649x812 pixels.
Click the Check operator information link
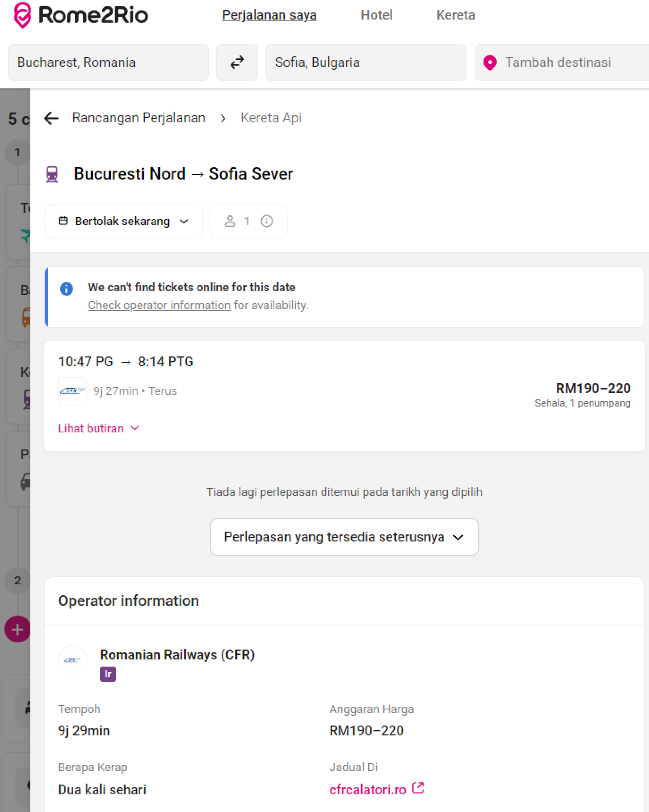[159, 305]
